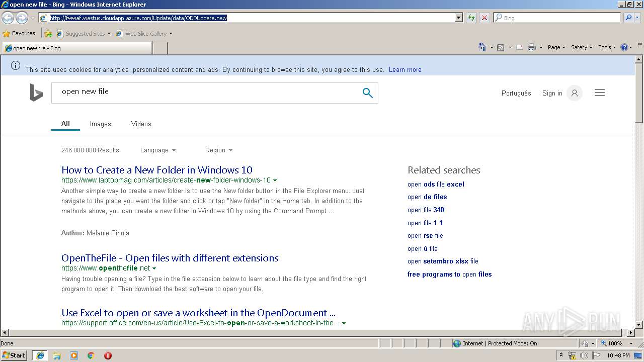644x362 pixels.
Task: Expand the Suggested Sites dropdown
Action: click(109, 34)
